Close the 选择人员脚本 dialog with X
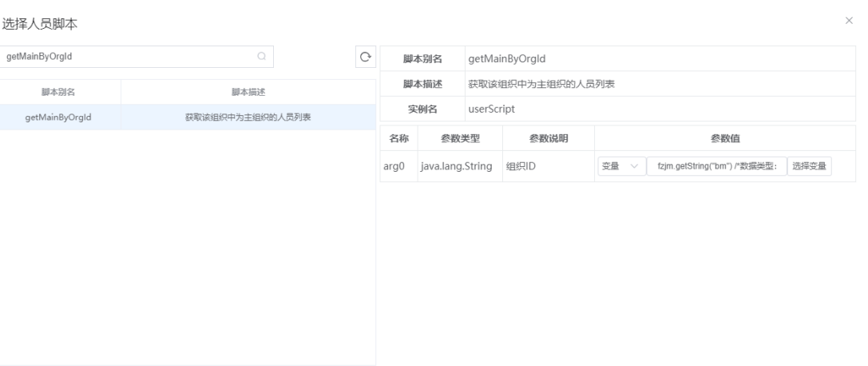The image size is (868, 366). (x=849, y=21)
